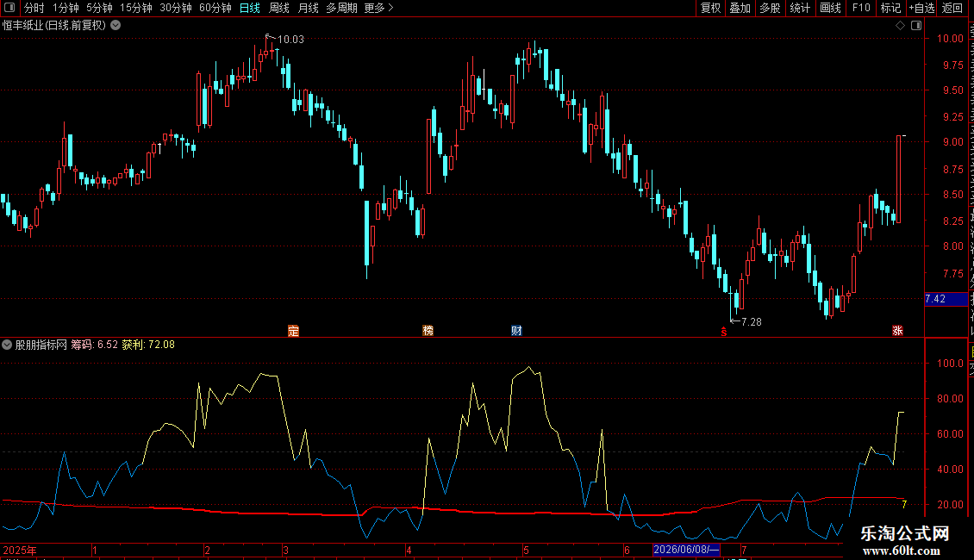This screenshot has height=560, width=974.
Task: Click the 定 event icon
Action: 293,331
